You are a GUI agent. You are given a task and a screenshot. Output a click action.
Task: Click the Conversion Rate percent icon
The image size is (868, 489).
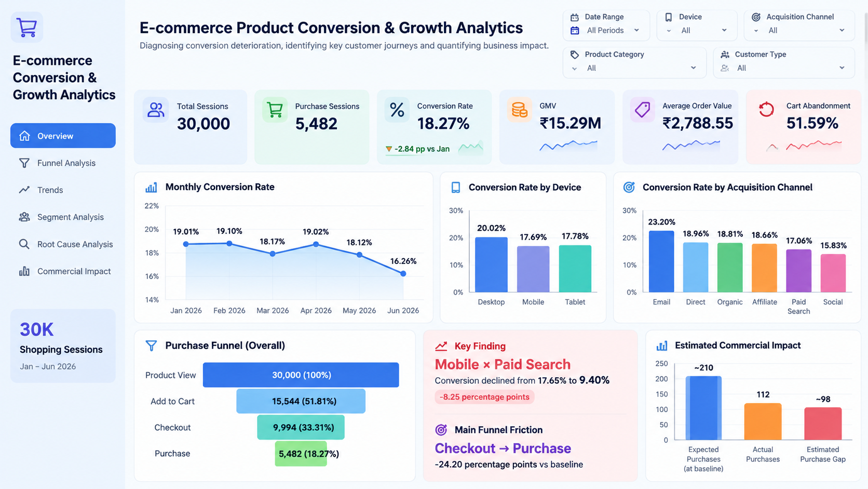tap(397, 110)
